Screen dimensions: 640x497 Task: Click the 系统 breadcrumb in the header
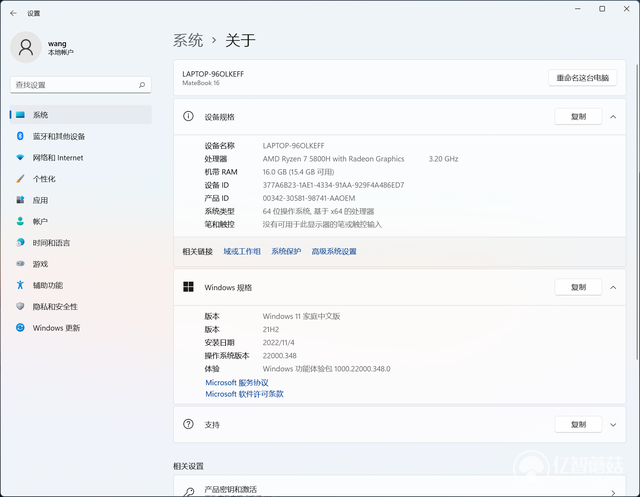pyautogui.click(x=188, y=40)
